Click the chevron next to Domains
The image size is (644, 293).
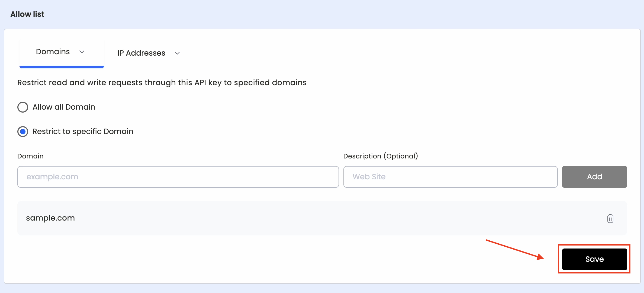82,52
